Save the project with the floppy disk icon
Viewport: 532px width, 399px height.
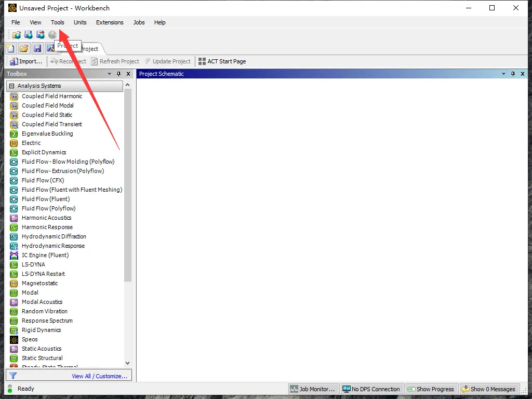point(37,48)
